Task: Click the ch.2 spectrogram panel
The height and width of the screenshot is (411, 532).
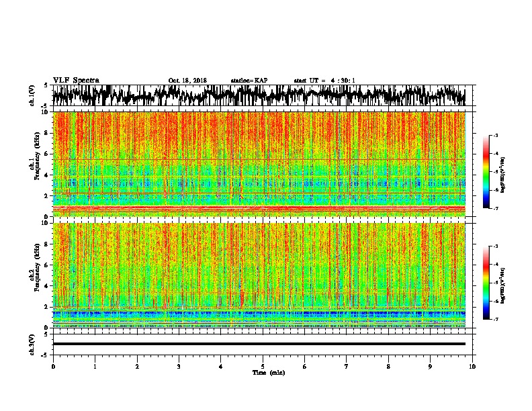Action: pos(259,275)
